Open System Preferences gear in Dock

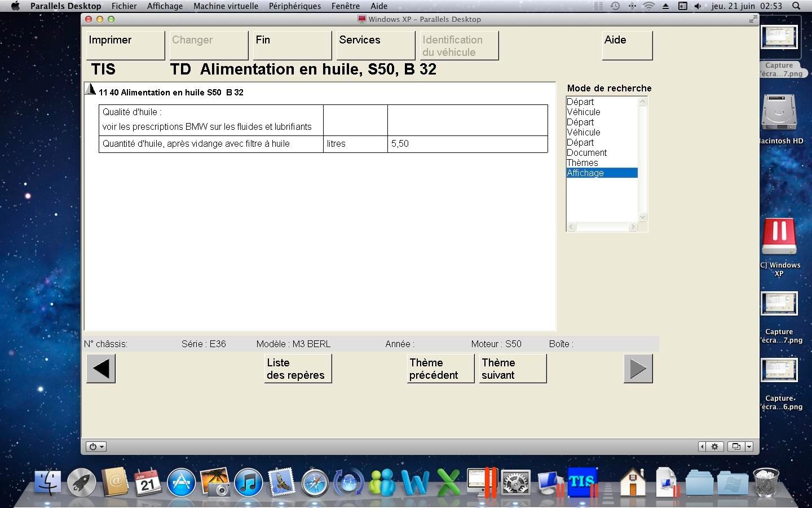click(x=515, y=483)
